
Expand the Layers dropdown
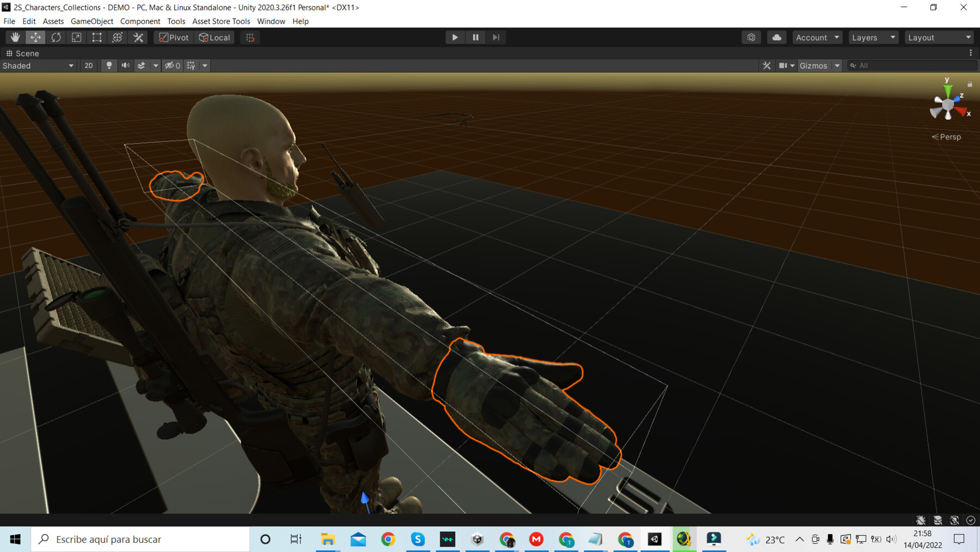[873, 38]
